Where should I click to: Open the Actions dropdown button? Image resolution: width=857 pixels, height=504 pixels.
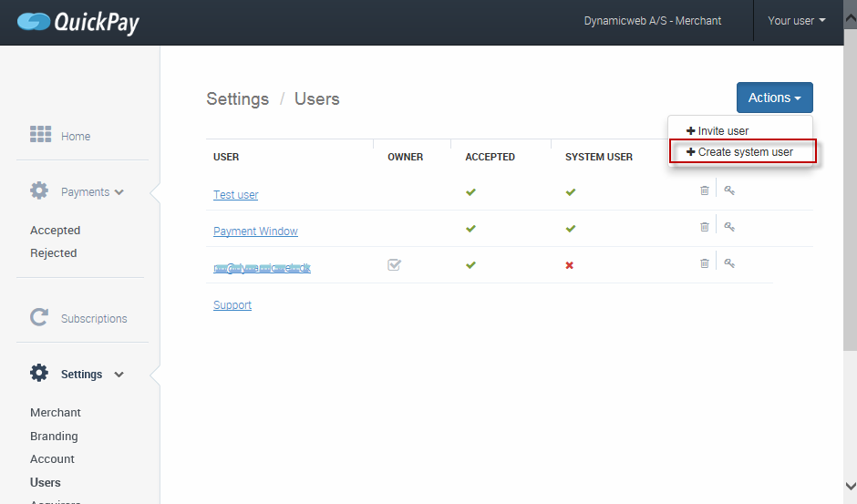(x=774, y=98)
